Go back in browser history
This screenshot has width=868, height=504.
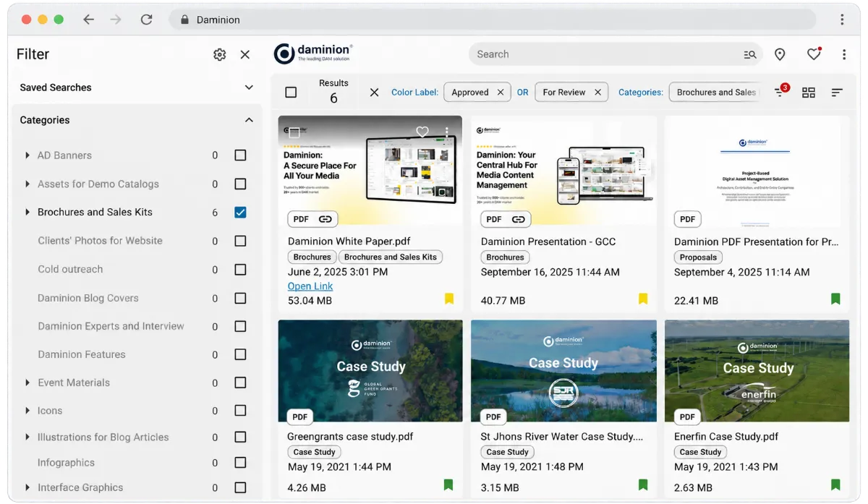point(88,20)
